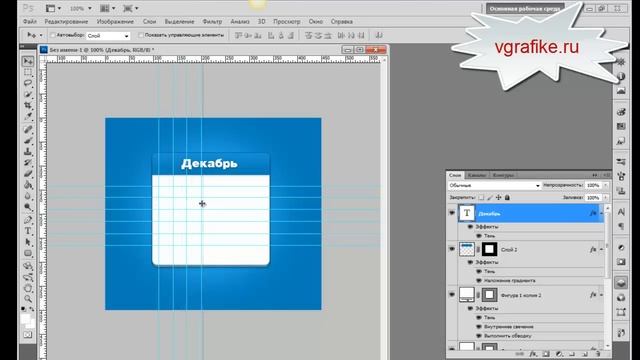
Task: Select the Move tool in the toolbox
Action: [x=28, y=61]
